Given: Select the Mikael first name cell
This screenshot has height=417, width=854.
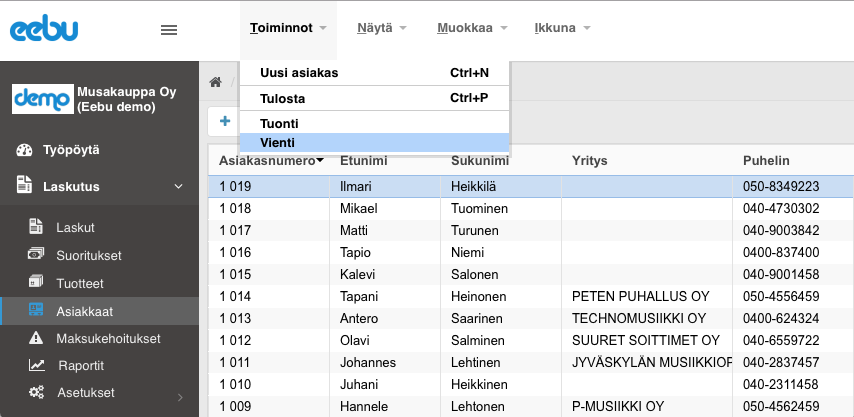Looking at the screenshot, I should tap(385, 208).
